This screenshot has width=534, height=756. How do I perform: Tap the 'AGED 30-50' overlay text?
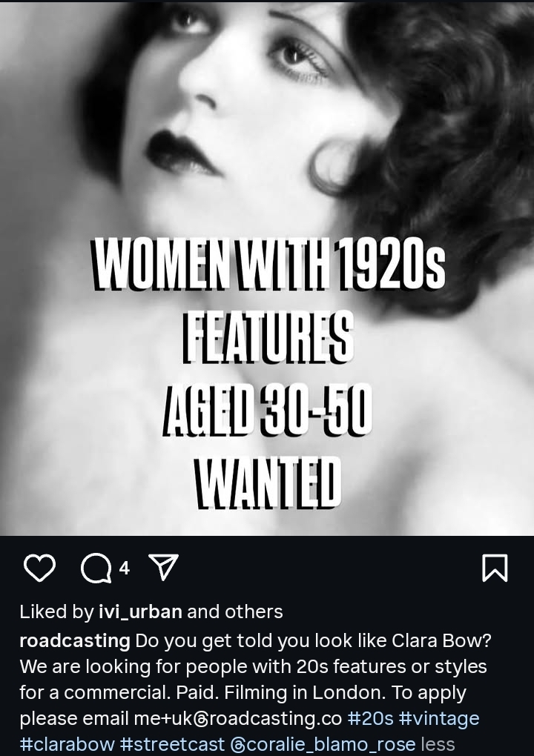(x=267, y=411)
